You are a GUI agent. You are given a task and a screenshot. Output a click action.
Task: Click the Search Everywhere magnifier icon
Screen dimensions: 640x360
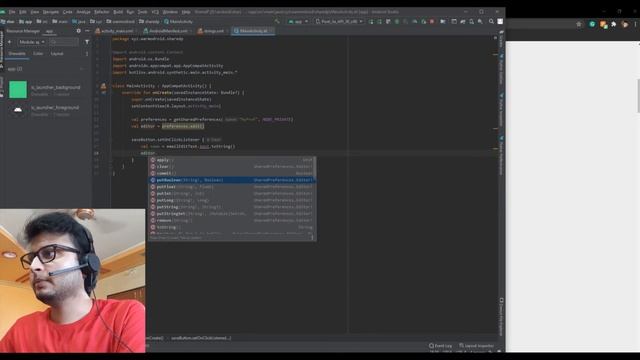[x=491, y=21]
